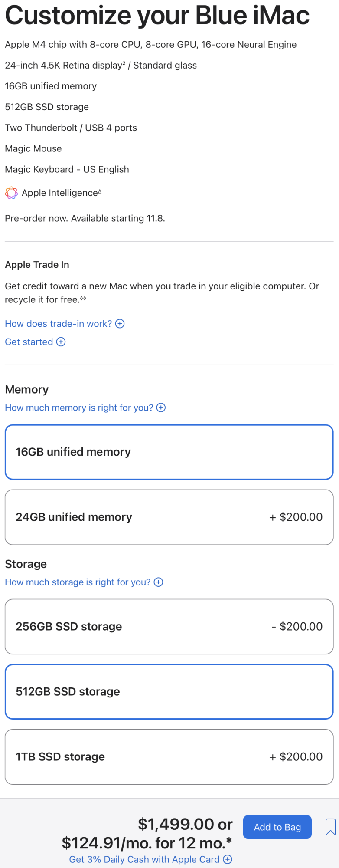339x868 pixels.
Task: Click plus icon beside "How does trade-in work?"
Action: (x=120, y=324)
